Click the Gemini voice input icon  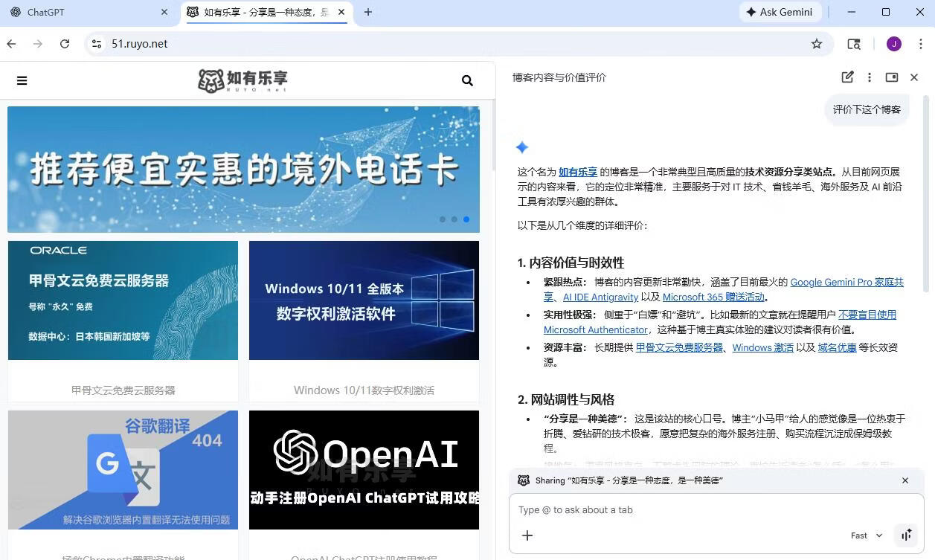906,535
